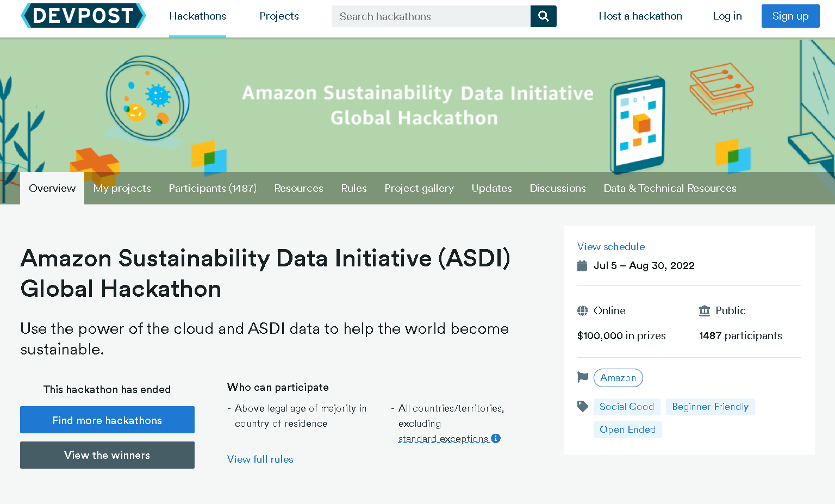835x504 pixels.
Task: Open the Project gallery tab
Action: coord(419,188)
